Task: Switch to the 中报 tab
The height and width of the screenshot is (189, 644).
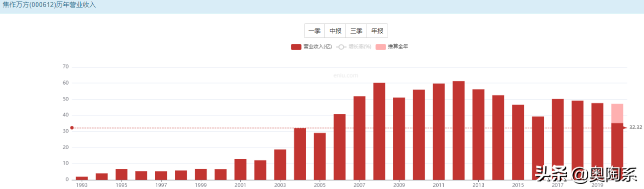Action: click(x=336, y=31)
